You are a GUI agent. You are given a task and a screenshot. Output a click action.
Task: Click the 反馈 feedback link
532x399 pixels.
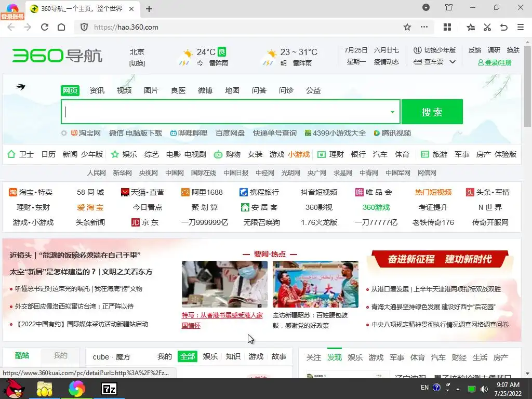pyautogui.click(x=475, y=50)
